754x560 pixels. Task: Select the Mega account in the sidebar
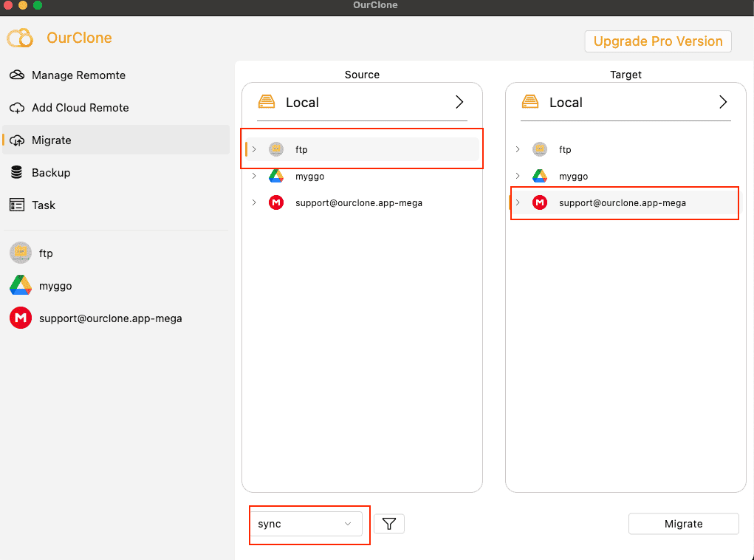[20, 318]
